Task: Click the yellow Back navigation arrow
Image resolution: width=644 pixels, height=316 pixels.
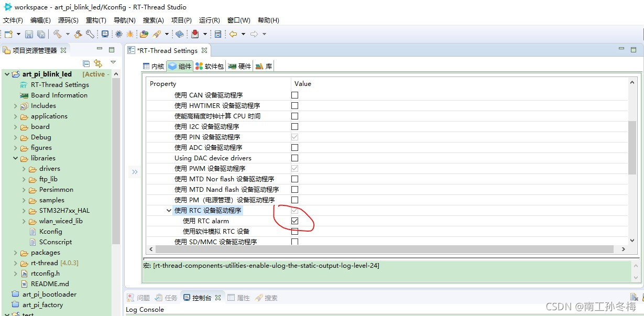Action: point(233,34)
